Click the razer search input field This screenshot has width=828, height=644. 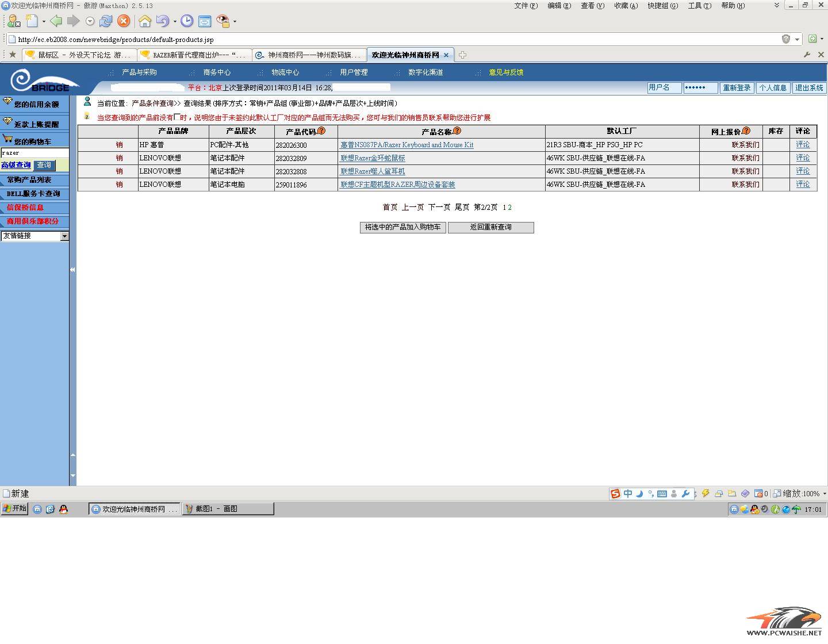coord(34,153)
